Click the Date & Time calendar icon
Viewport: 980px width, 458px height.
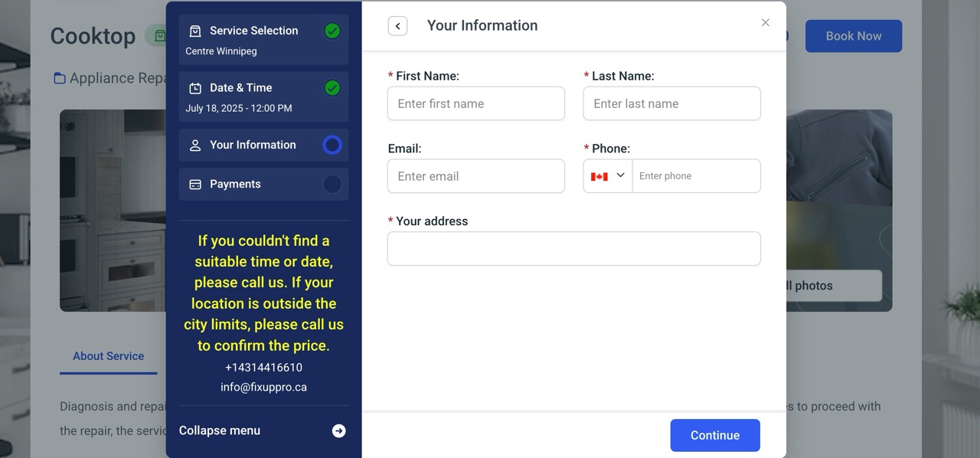pos(195,88)
